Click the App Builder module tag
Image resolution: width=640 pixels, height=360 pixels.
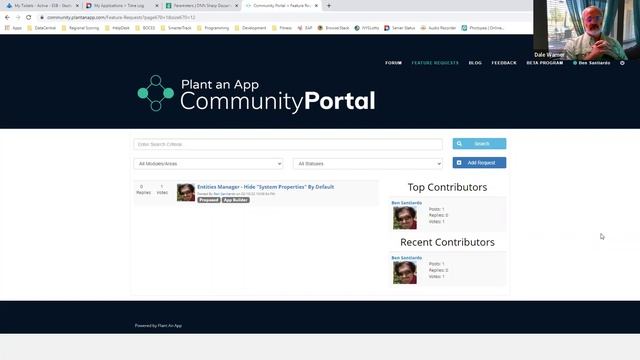(x=236, y=200)
